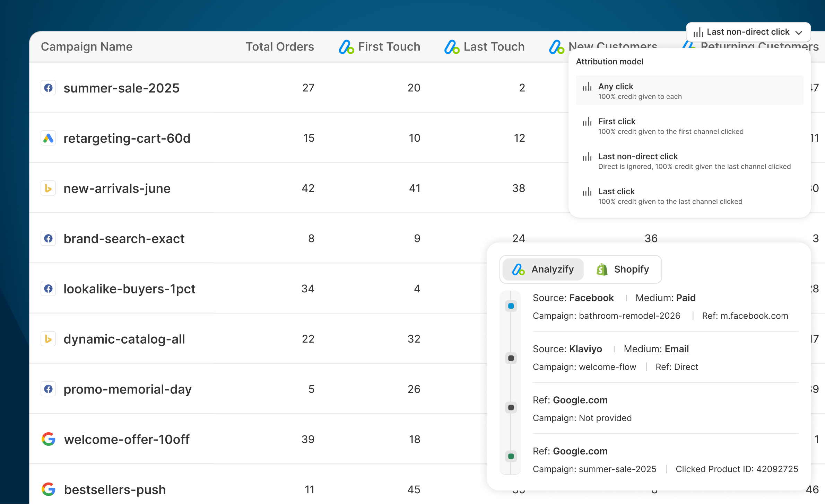Click the Bing icon beside new-arrivals-june
This screenshot has height=504, width=825.
pyautogui.click(x=48, y=188)
